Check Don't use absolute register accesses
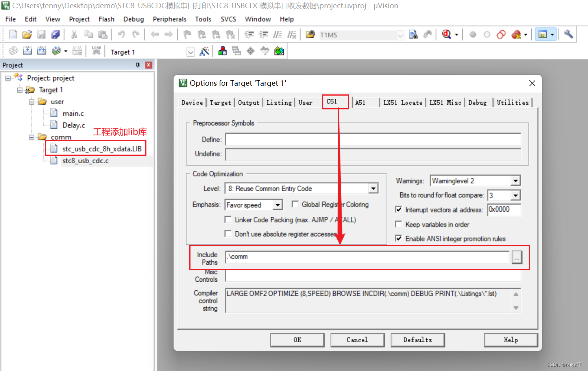Image resolution: width=588 pixels, height=371 pixels. tap(228, 234)
